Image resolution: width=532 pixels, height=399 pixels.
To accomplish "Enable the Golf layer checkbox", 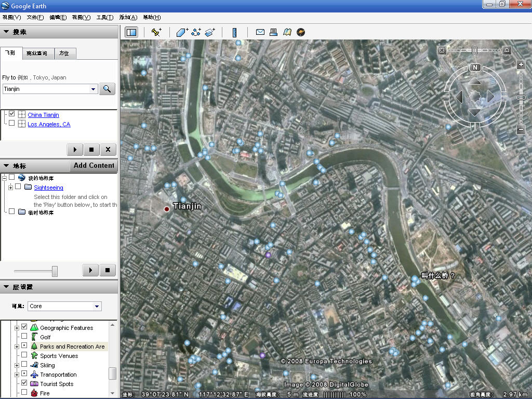I will 24,337.
